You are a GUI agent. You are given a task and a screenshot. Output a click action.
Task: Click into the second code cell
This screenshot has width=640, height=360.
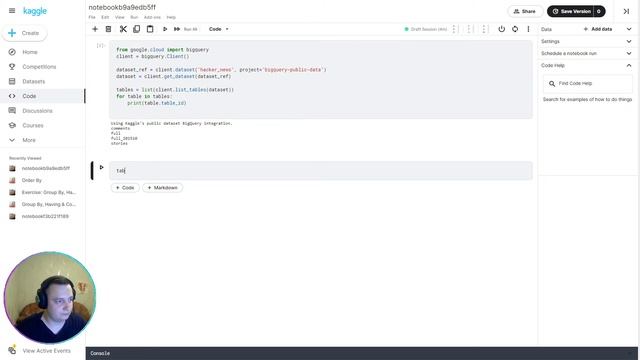pos(320,171)
